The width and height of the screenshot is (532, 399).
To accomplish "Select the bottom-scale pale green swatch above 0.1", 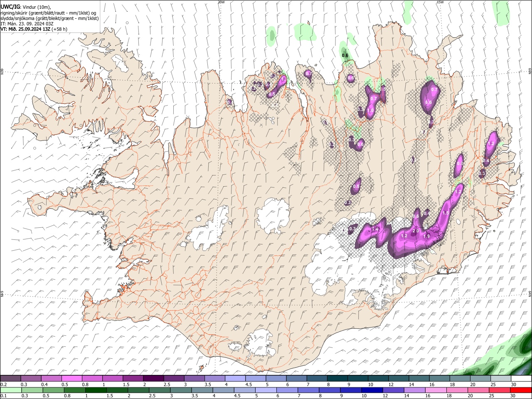I will (x=11, y=390).
